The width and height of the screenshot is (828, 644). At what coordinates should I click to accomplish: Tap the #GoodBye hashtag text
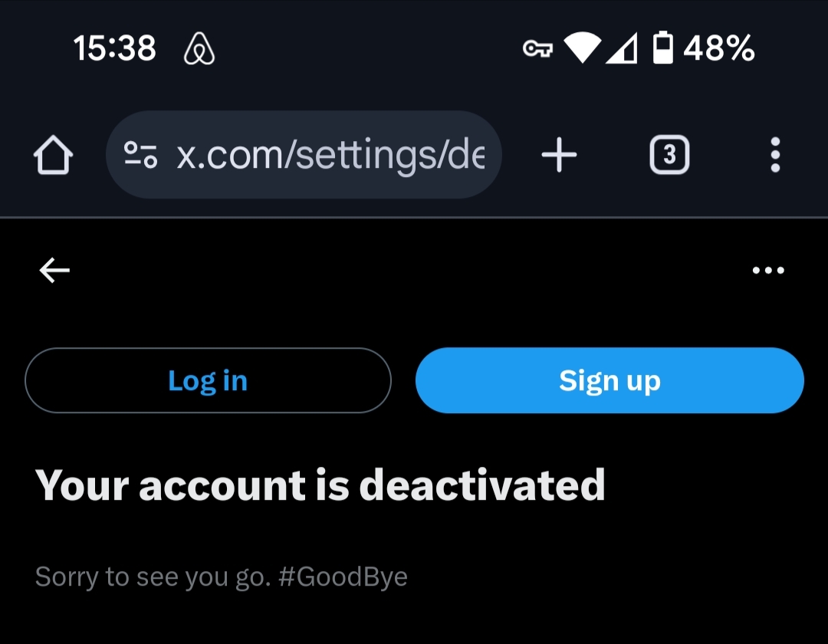point(343,577)
